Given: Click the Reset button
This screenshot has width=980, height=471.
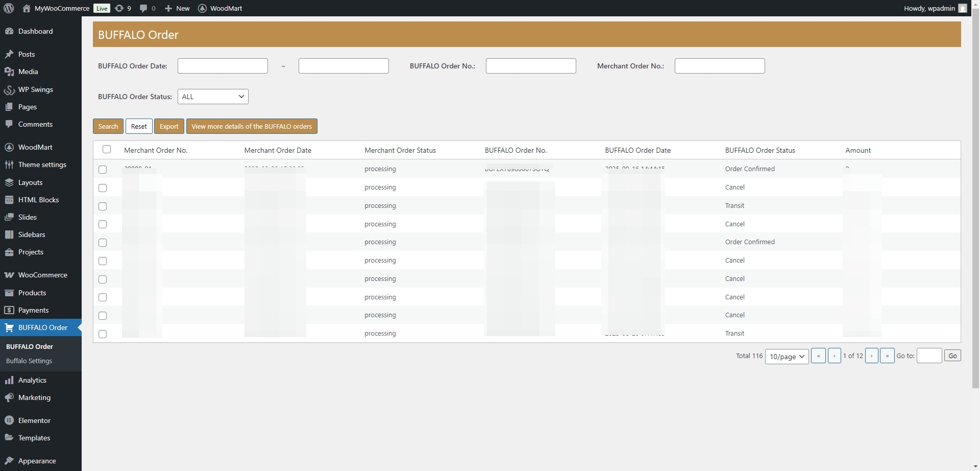Looking at the screenshot, I should 139,126.
